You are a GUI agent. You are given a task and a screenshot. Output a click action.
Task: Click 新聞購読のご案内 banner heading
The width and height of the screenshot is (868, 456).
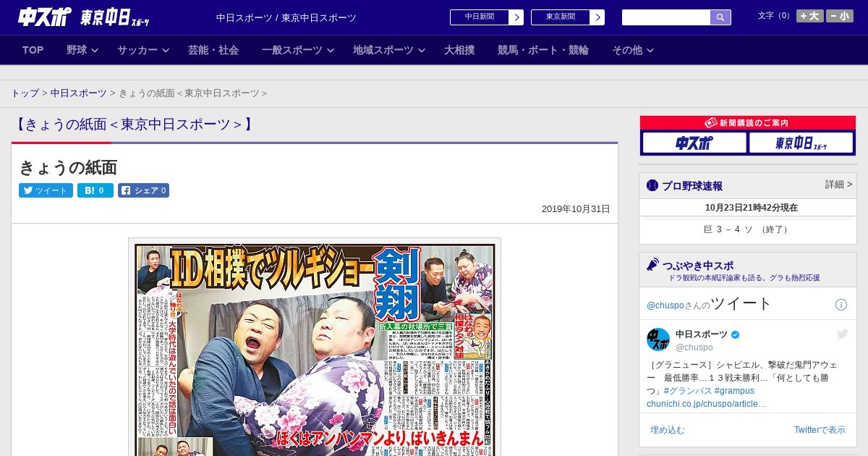coord(748,123)
